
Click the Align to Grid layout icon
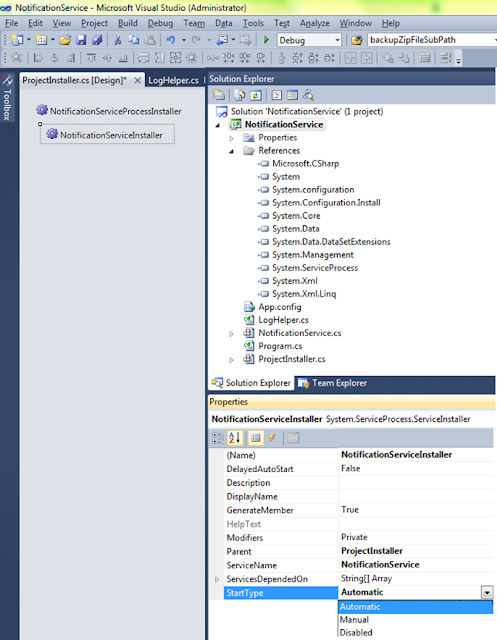coord(17,58)
